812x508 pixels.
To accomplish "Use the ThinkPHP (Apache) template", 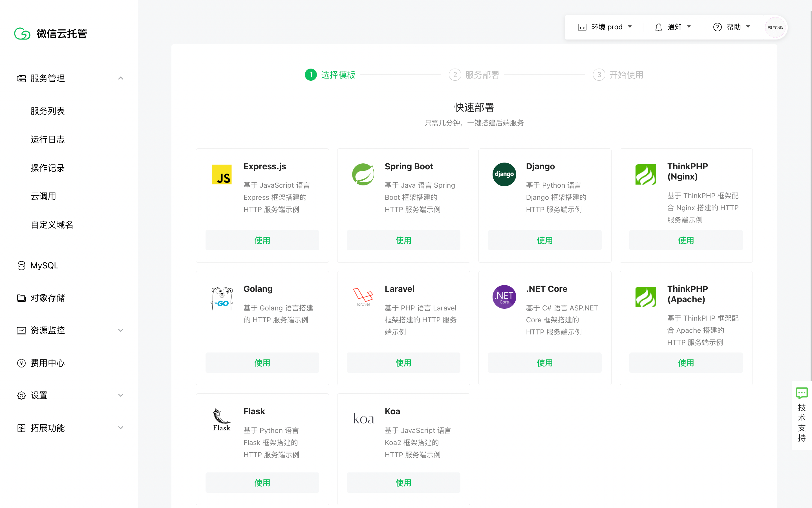I will tap(686, 363).
